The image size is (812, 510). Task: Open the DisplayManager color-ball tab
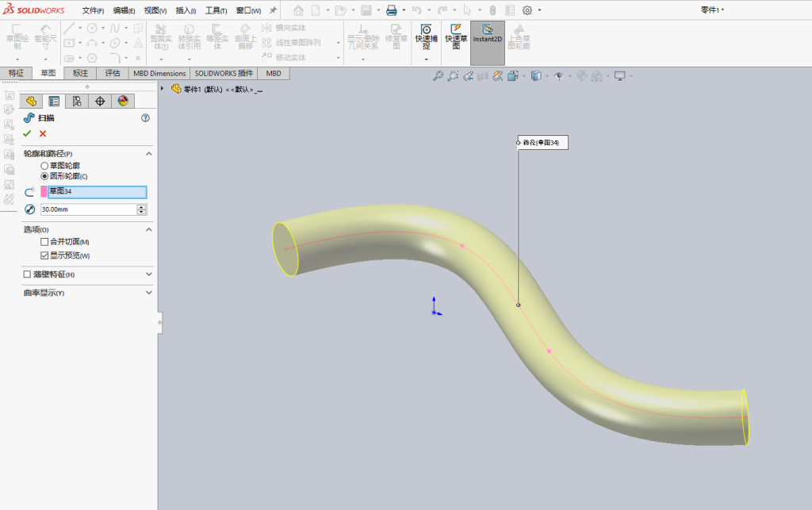coord(123,101)
